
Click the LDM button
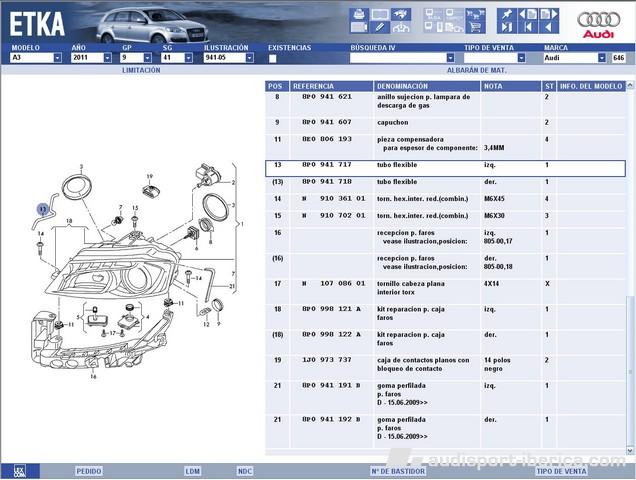coord(192,471)
